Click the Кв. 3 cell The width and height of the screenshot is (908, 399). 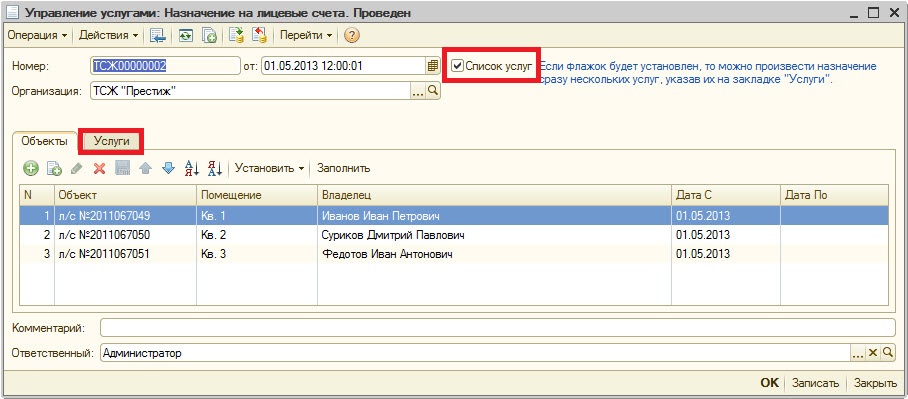(x=257, y=254)
